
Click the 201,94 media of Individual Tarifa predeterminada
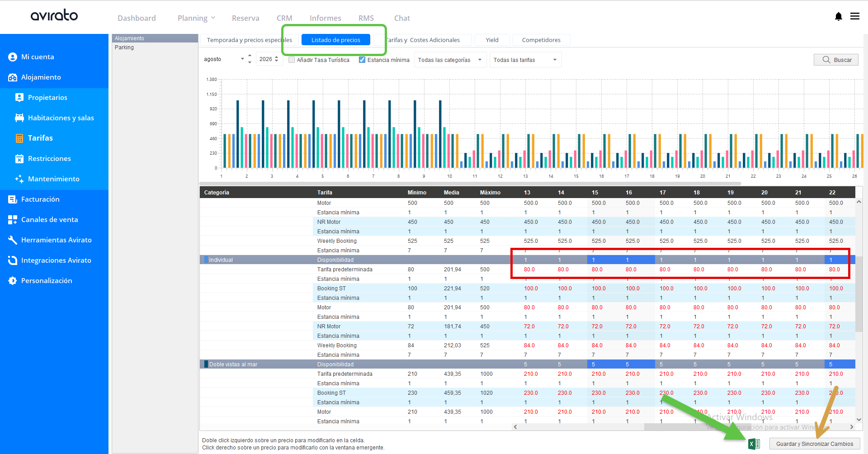click(453, 270)
